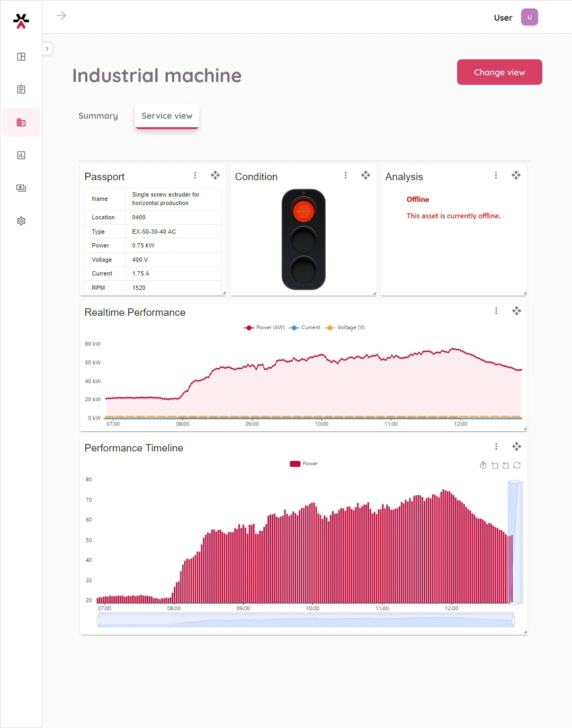
Task: Click the zoom reset back icon
Action: pyautogui.click(x=506, y=465)
